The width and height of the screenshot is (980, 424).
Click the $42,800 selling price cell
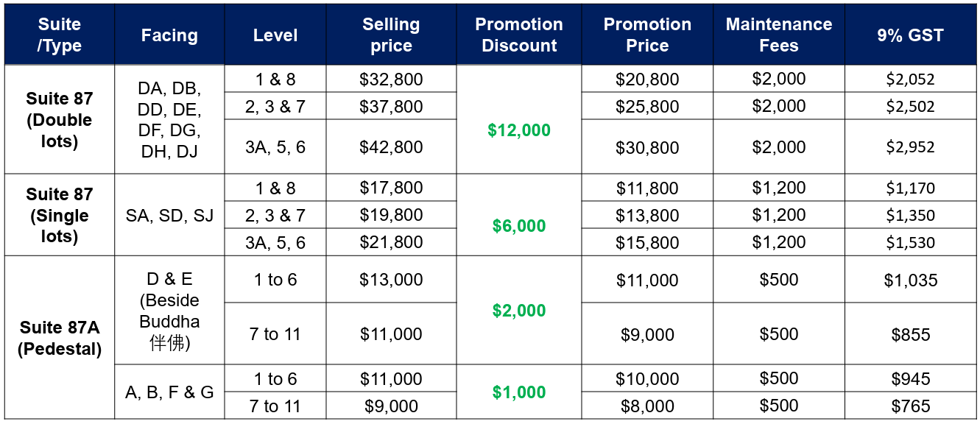pos(391,146)
